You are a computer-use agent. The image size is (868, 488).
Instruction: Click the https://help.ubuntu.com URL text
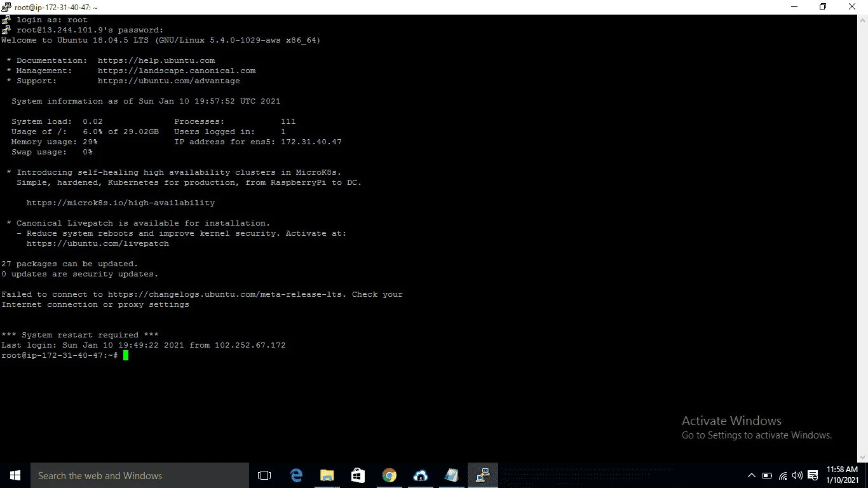(x=156, y=60)
